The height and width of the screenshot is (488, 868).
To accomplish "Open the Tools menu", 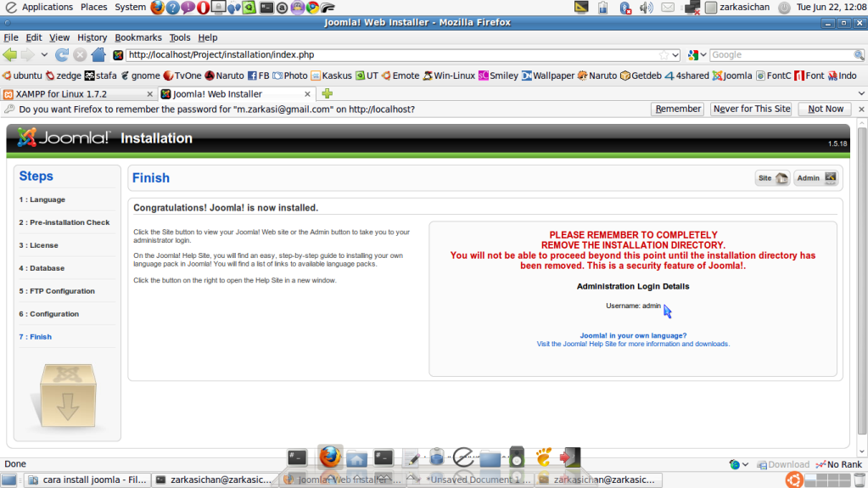I will pos(179,37).
